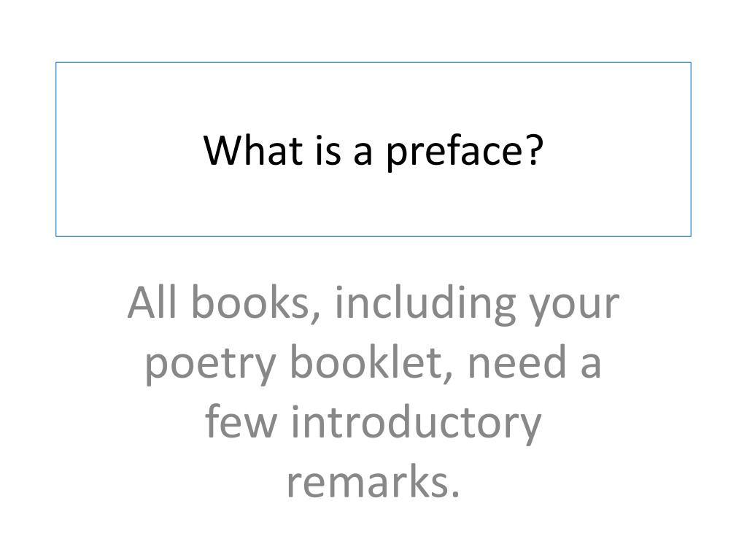Click the word "is" in the heading
The image size is (747, 560).
[x=328, y=151]
